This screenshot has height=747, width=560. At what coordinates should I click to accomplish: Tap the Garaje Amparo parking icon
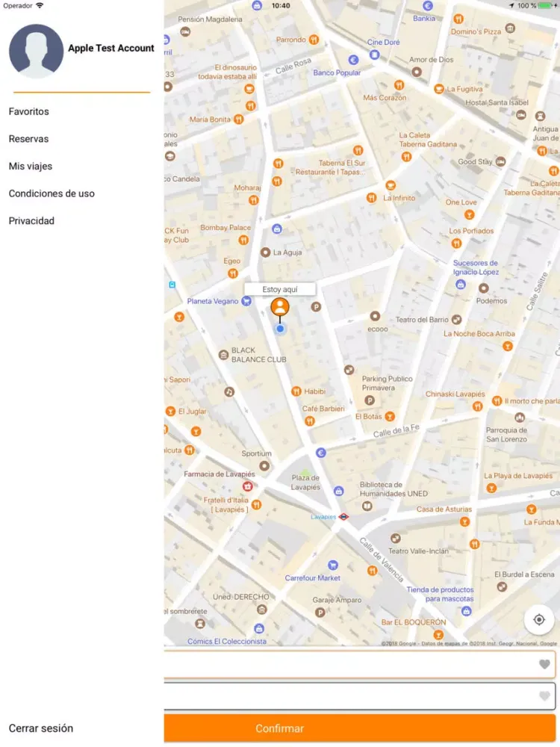pos(320,613)
